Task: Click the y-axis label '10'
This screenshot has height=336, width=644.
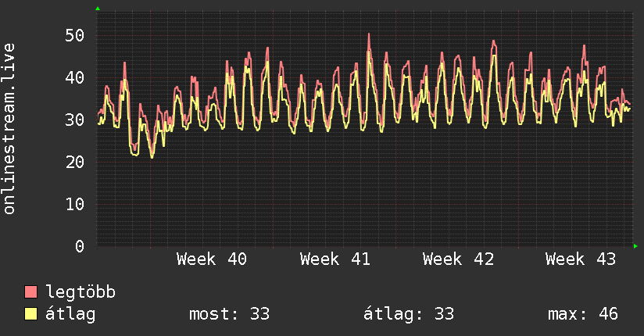Action: coord(75,204)
